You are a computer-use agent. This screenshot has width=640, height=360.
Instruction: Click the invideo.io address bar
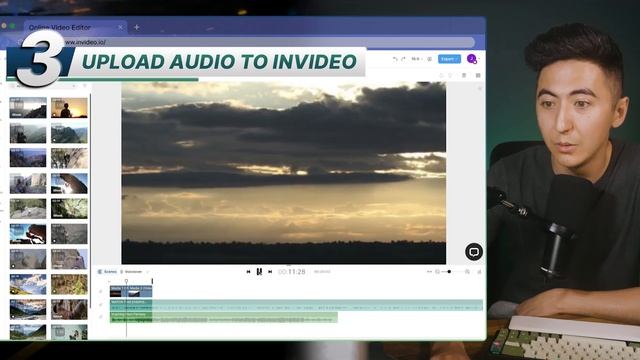(245, 42)
